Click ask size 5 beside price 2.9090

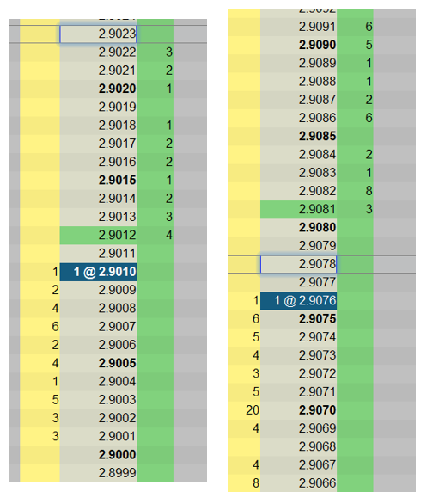[369, 45]
